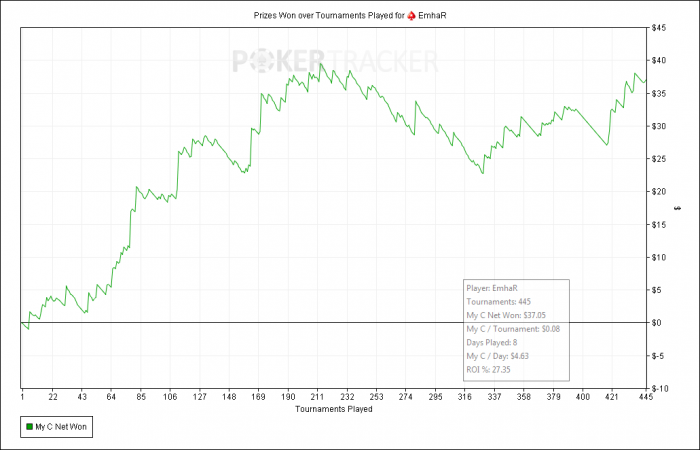This screenshot has width=700, height=450.
Task: Click x-axis tick label 106
Action: [x=170, y=397]
